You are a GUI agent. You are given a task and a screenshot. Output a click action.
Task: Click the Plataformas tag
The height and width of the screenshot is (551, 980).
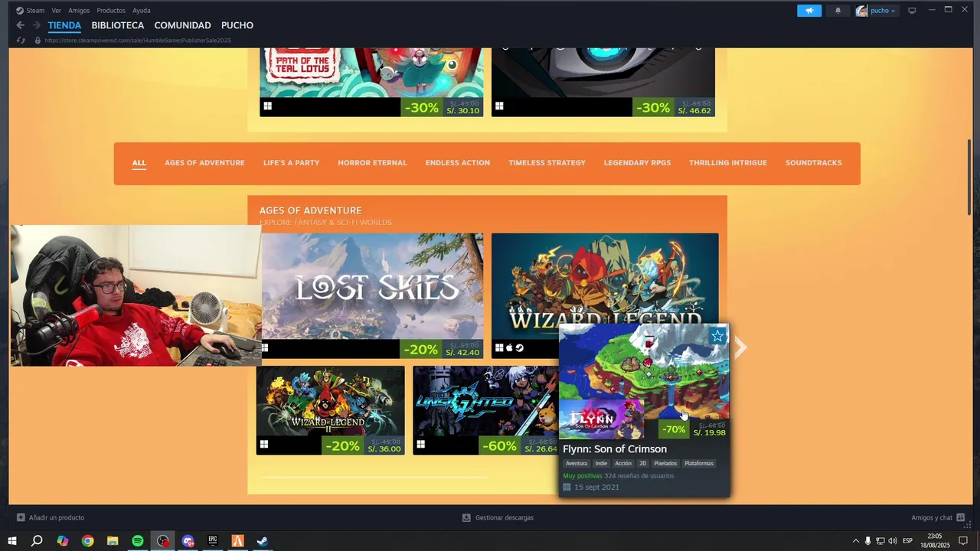[x=699, y=464]
